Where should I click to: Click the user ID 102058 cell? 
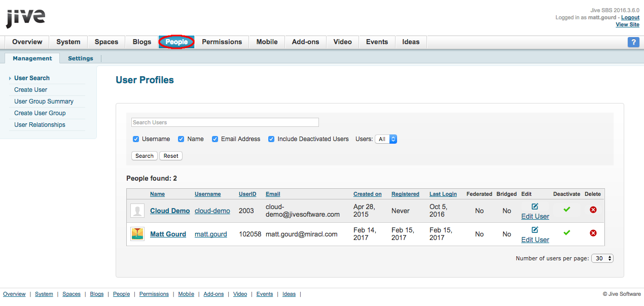click(x=250, y=234)
